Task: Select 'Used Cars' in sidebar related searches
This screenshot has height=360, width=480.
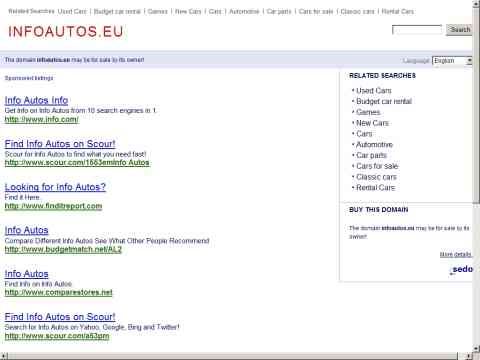Action: [x=374, y=91]
